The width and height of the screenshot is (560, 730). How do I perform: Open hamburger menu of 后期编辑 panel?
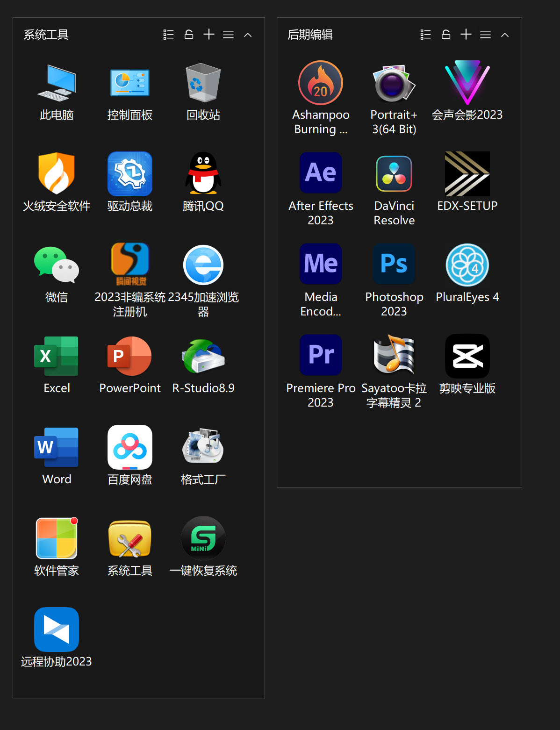coord(486,35)
